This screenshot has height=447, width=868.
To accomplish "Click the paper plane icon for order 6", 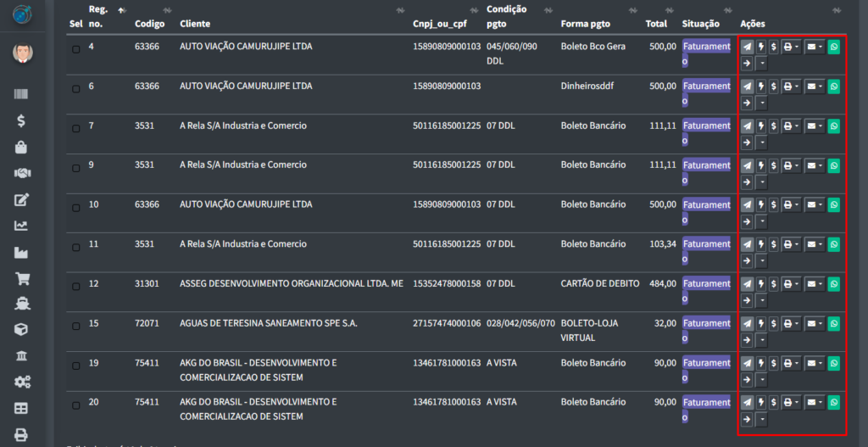I will 746,87.
